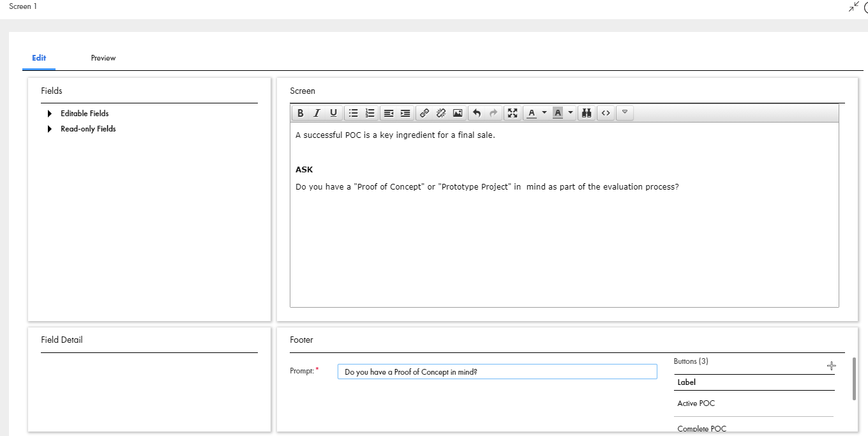This screenshot has height=436, width=868.
Task: Click the ASK heading in the editor
Action: (x=304, y=170)
